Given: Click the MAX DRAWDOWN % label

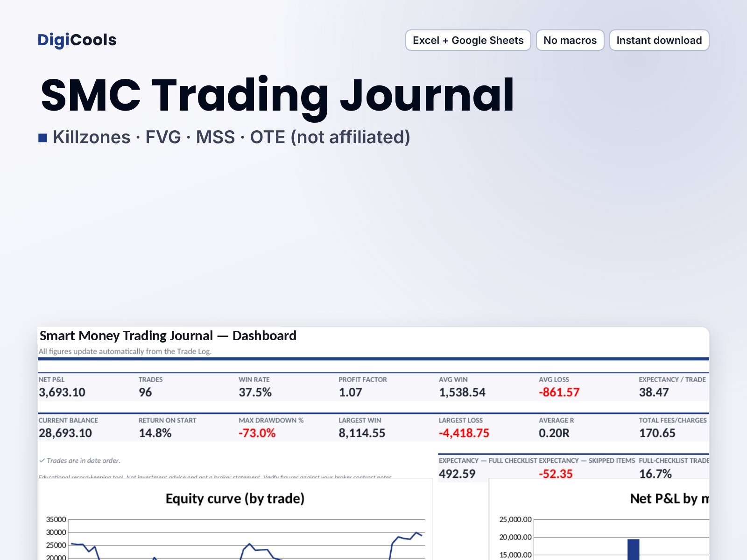Looking at the screenshot, I should point(271,420).
